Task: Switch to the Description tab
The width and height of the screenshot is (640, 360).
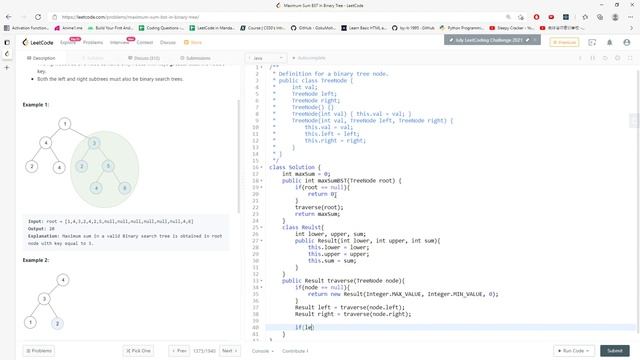Action: [x=41, y=58]
